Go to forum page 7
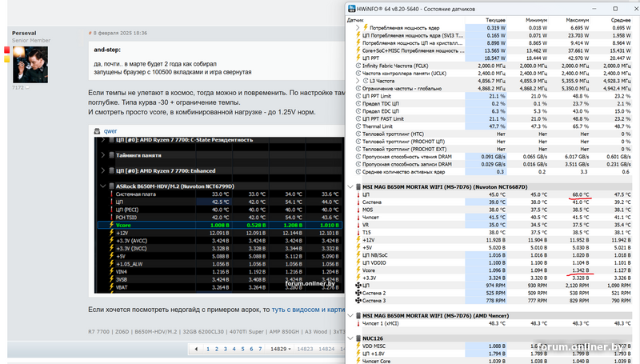Image resolution: width=640 pixels, height=364 pixels. 260,349
